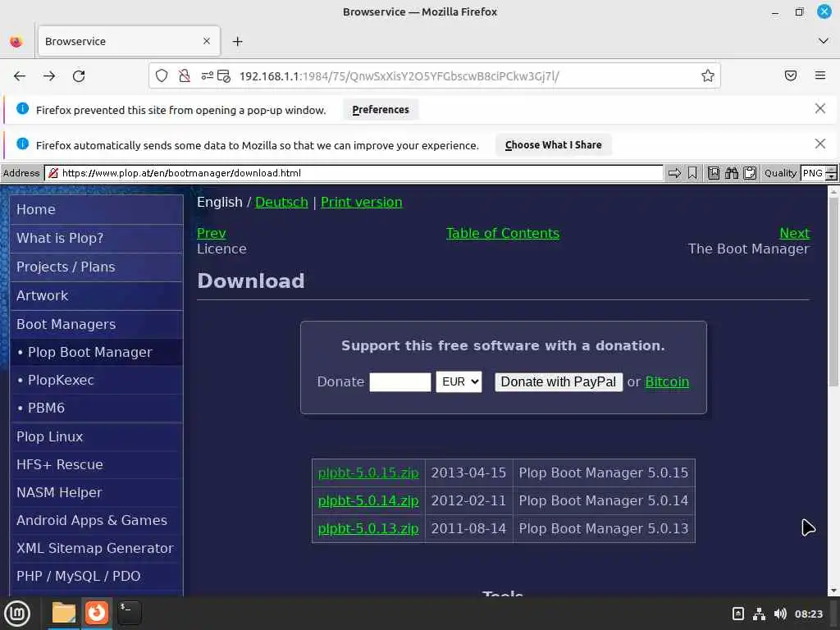Click the page vertical scrollbar thumb
The image size is (840, 630).
[x=833, y=292]
